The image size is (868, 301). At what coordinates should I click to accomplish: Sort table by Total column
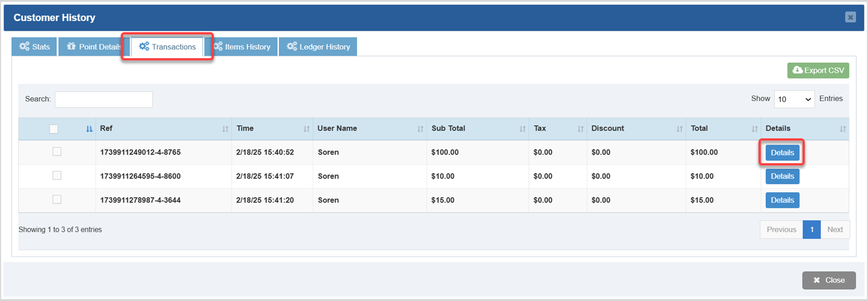pyautogui.click(x=724, y=129)
